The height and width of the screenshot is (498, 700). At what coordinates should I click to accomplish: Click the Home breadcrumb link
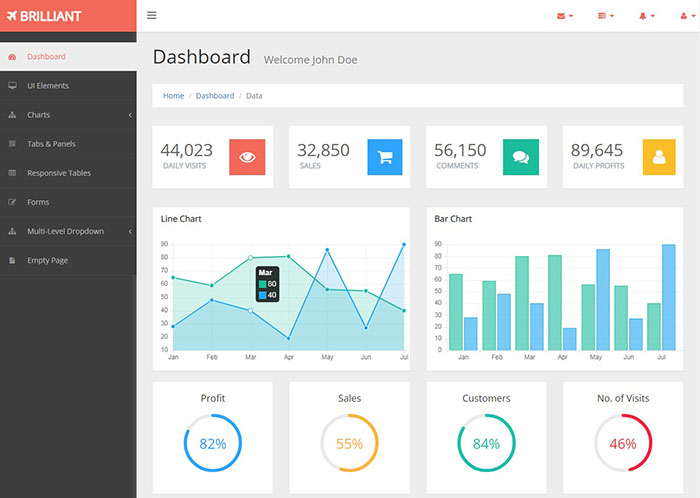click(x=173, y=96)
